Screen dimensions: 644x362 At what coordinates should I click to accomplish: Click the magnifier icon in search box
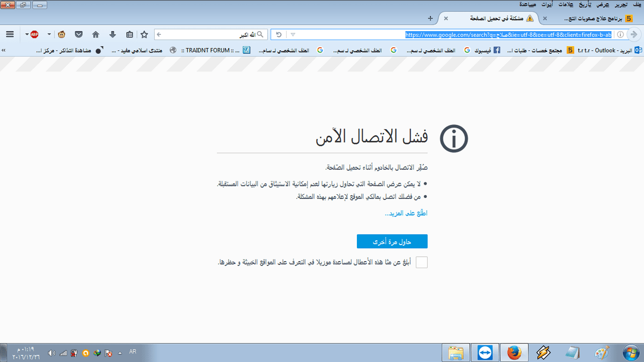[x=260, y=34]
